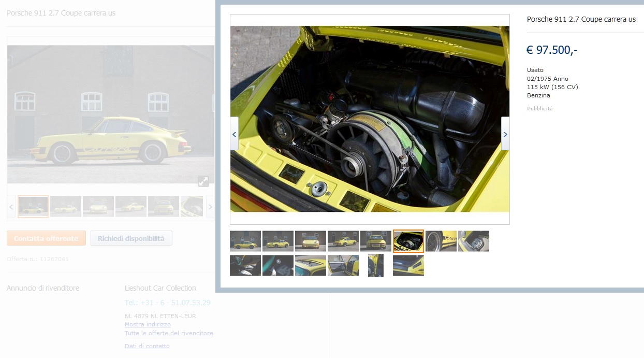Select the sunroof close-up thumbnail

[311, 265]
